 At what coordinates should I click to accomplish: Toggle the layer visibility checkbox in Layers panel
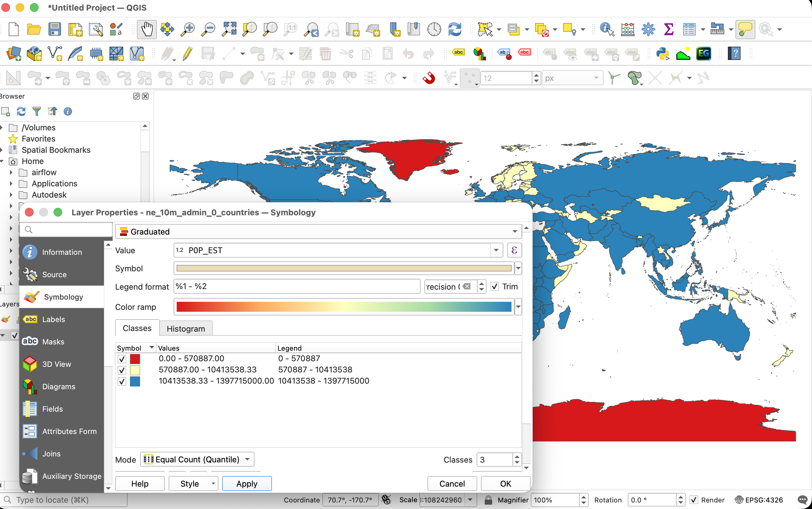[15, 336]
